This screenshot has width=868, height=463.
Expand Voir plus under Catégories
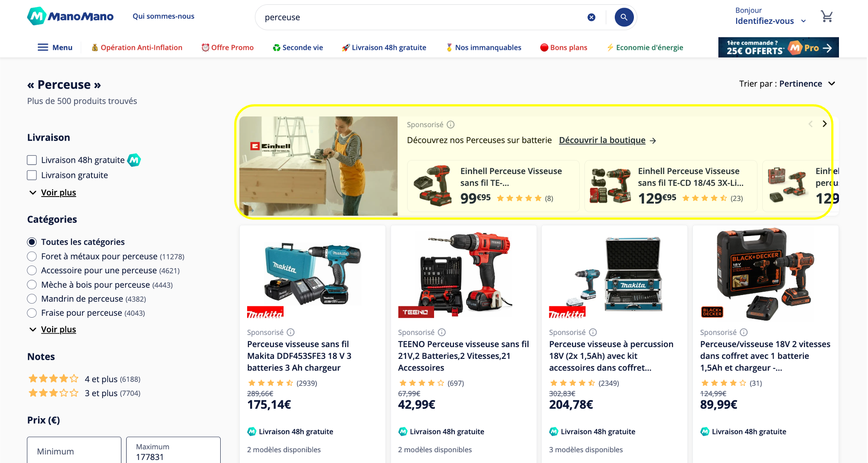click(x=52, y=329)
